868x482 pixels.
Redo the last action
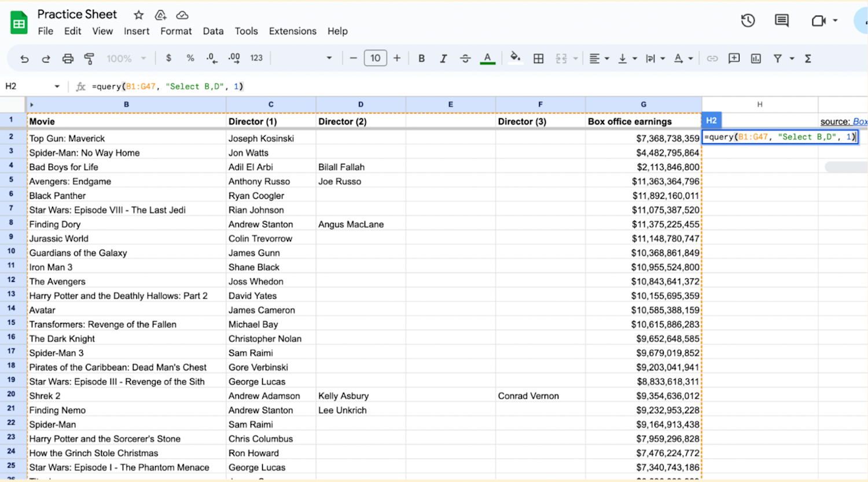(x=46, y=58)
